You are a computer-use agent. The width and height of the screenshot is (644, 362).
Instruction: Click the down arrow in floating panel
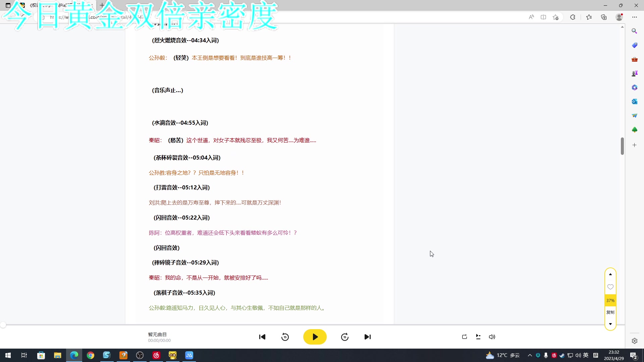[610, 324]
